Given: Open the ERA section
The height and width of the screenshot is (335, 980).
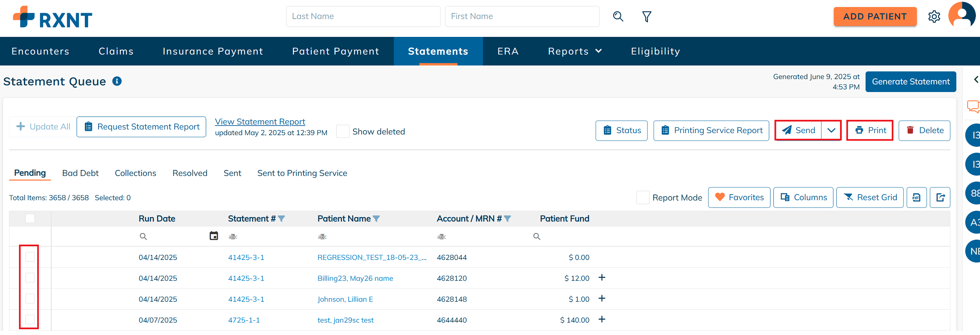Looking at the screenshot, I should [x=508, y=51].
